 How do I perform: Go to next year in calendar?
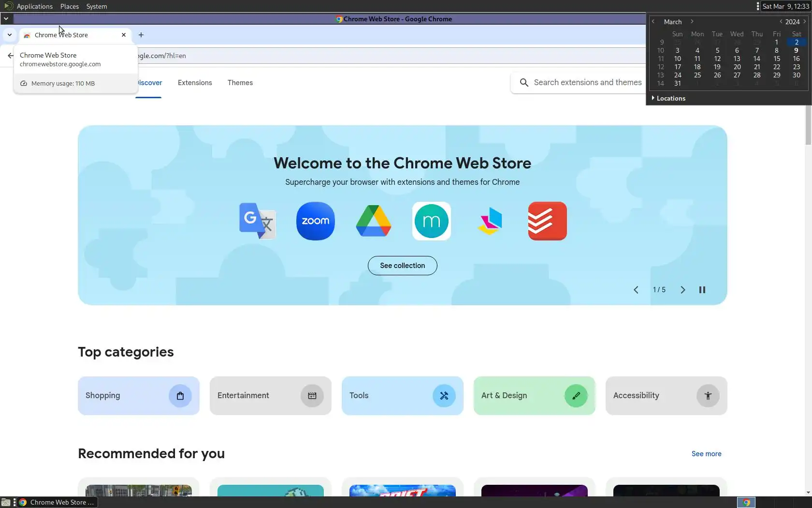click(805, 22)
